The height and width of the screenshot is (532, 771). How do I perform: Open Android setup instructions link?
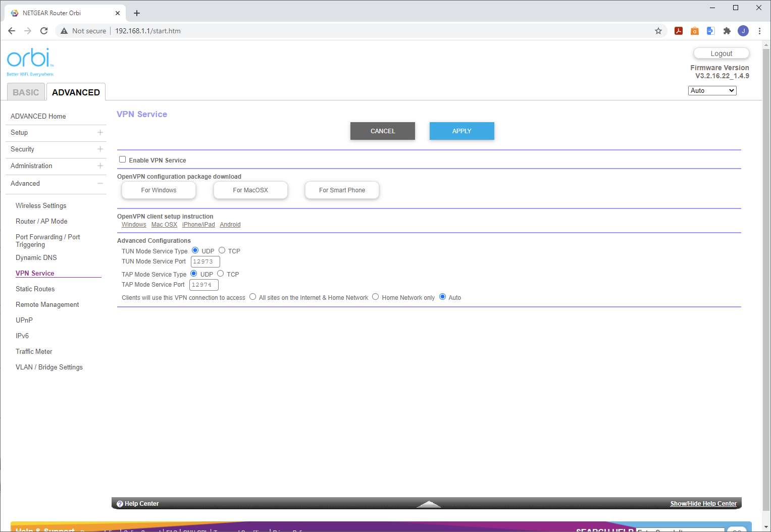pyautogui.click(x=230, y=225)
